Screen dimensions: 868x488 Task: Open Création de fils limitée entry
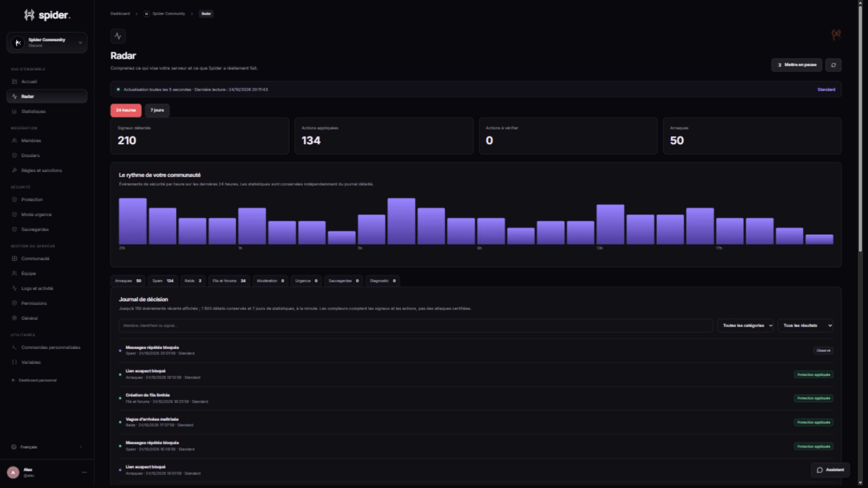[476, 398]
